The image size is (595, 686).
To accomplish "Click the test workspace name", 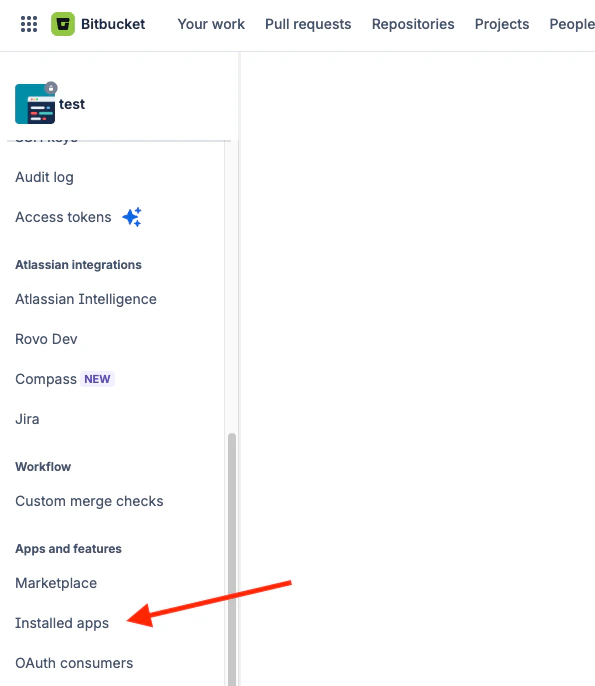I will click(72, 104).
